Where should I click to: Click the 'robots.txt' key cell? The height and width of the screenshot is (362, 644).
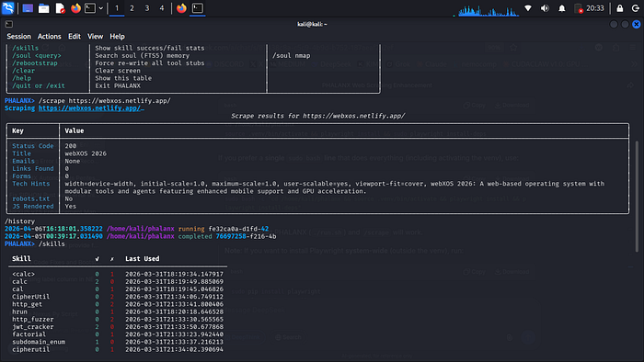click(x=30, y=198)
